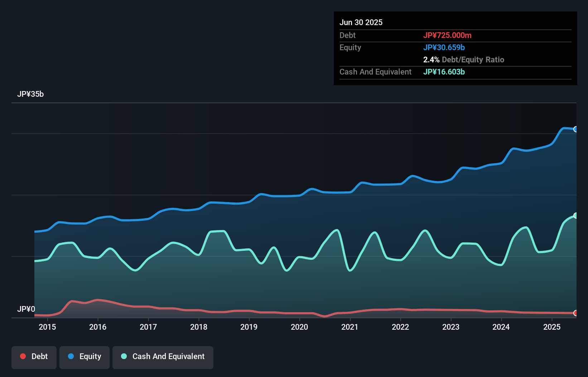The image size is (588, 377).
Task: Click the JP¥0 y-axis label
Action: point(26,309)
